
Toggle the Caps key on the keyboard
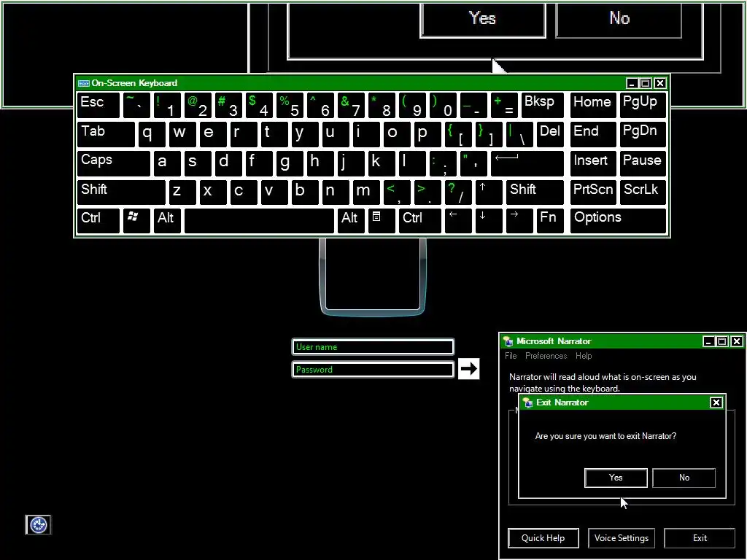(x=113, y=163)
